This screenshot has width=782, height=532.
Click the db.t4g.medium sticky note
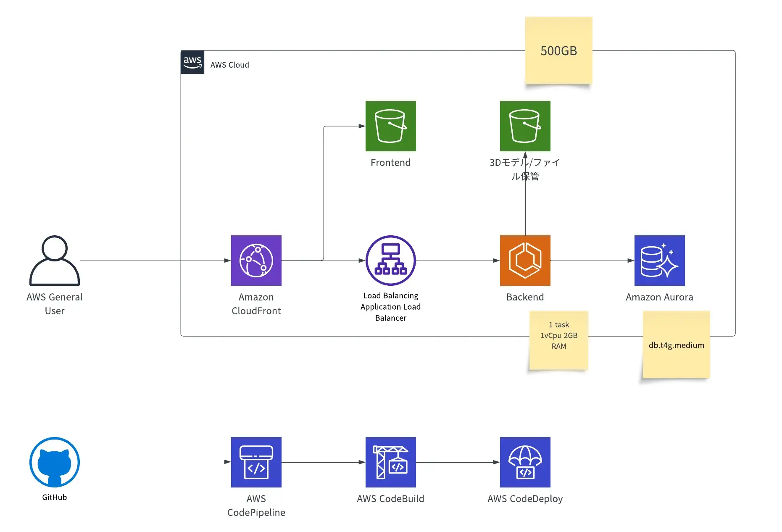coord(676,345)
